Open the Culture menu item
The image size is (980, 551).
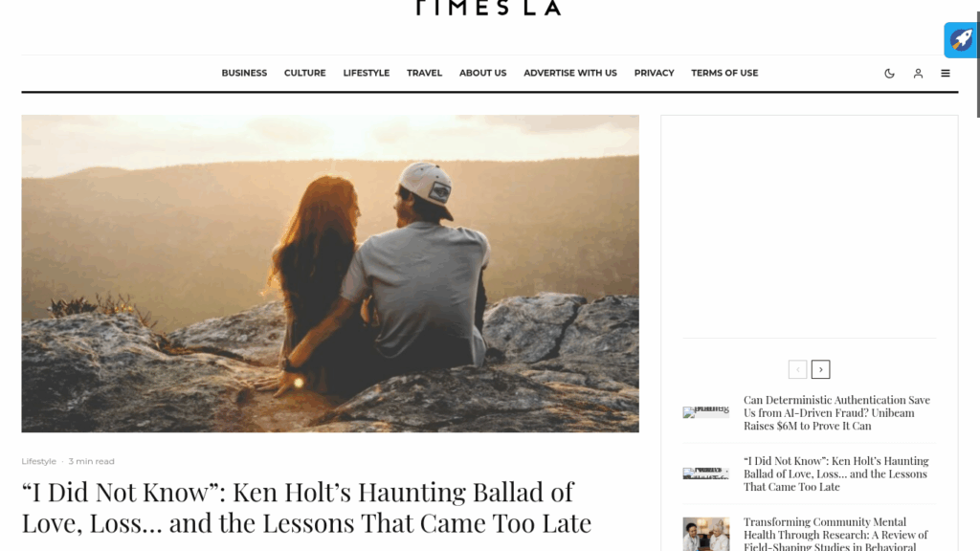point(305,73)
